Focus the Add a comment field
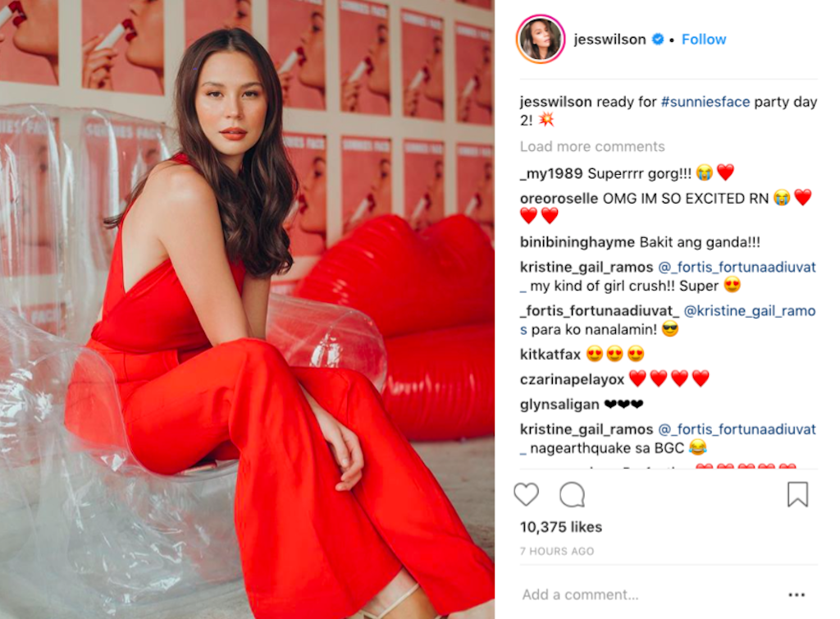Image resolution: width=840 pixels, height=619 pixels. (648, 595)
